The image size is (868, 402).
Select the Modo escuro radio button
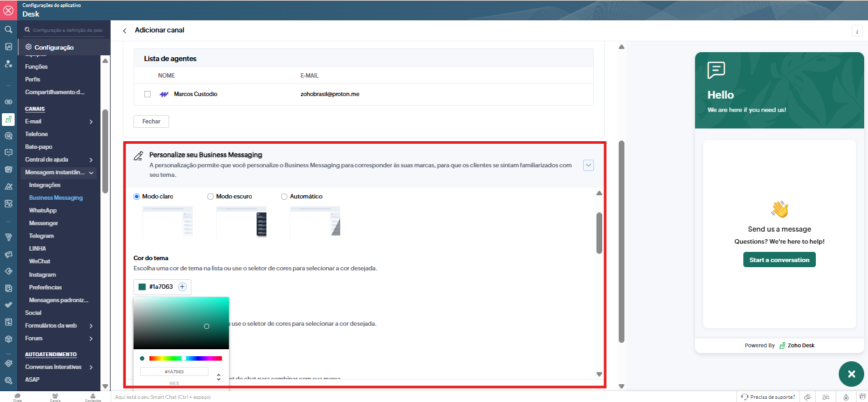click(x=210, y=197)
